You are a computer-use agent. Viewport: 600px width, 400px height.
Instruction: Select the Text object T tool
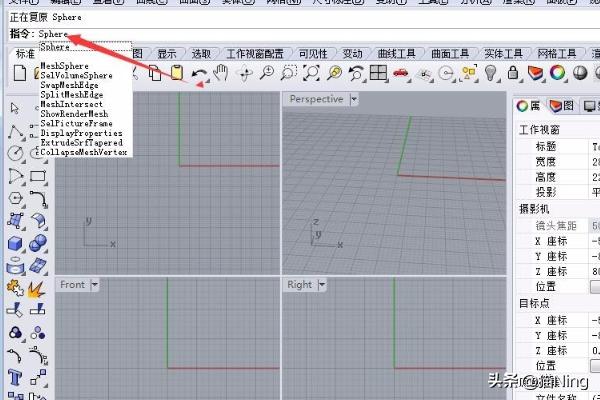coord(15,378)
